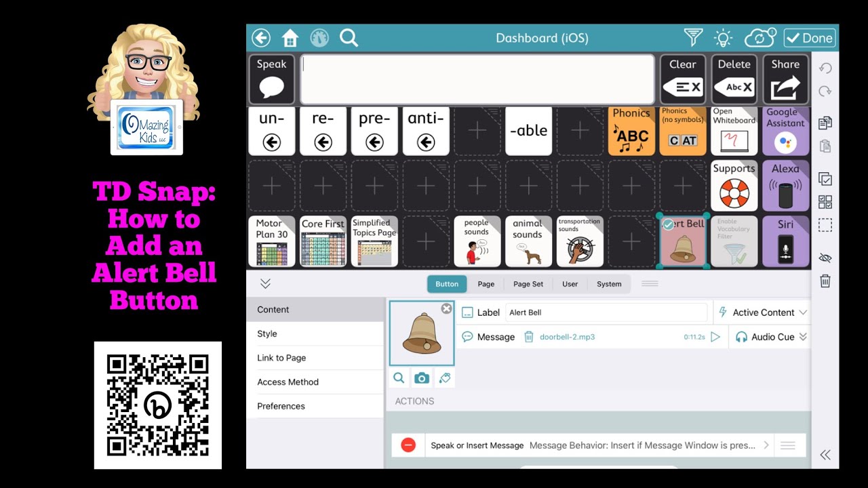This screenshot has height=488, width=868.
Task: Click the trash delete icon in sidebar
Action: (x=825, y=281)
